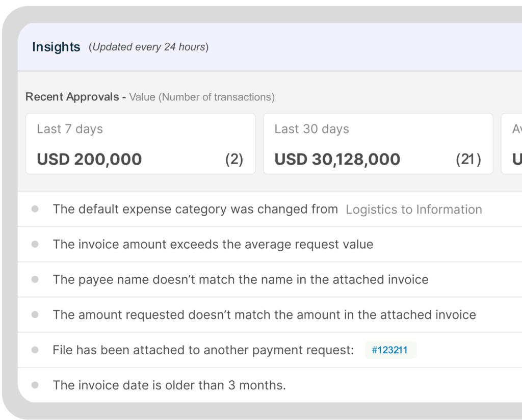This screenshot has width=522, height=420.
Task: Click the bullet next to file attached insight
Action: click(x=35, y=350)
